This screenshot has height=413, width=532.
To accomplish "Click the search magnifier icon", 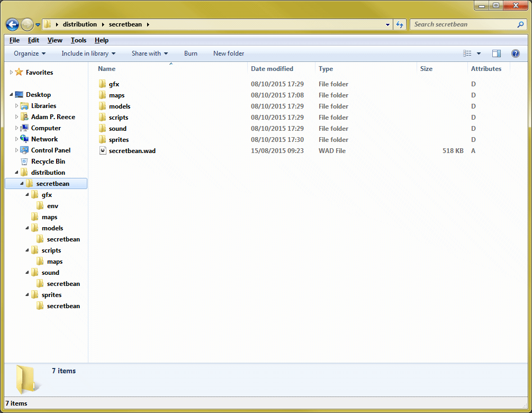I will pyautogui.click(x=520, y=24).
